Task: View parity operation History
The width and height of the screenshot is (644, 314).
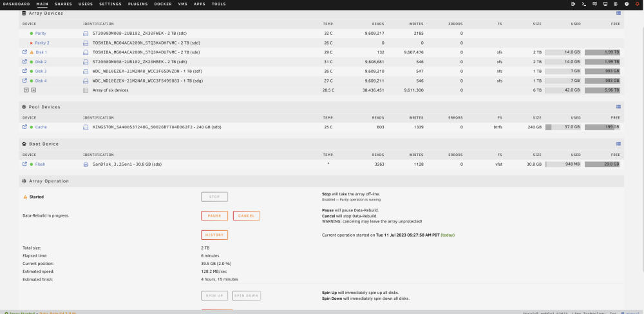Action: click(214, 235)
